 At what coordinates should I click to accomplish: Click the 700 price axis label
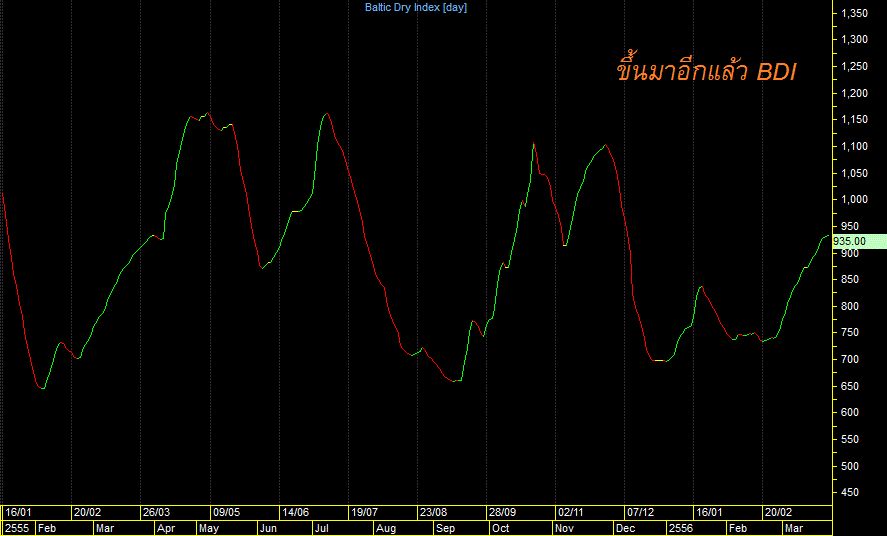pyautogui.click(x=850, y=360)
